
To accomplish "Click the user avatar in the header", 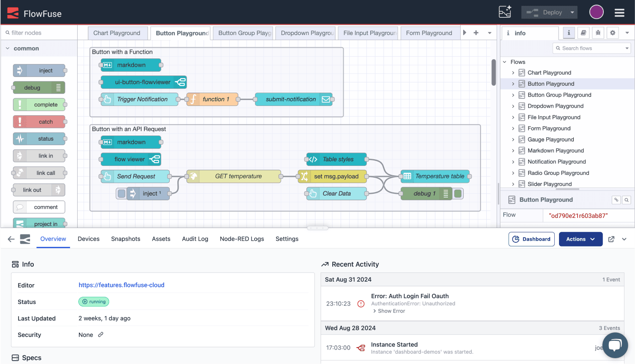I will click(x=597, y=11).
